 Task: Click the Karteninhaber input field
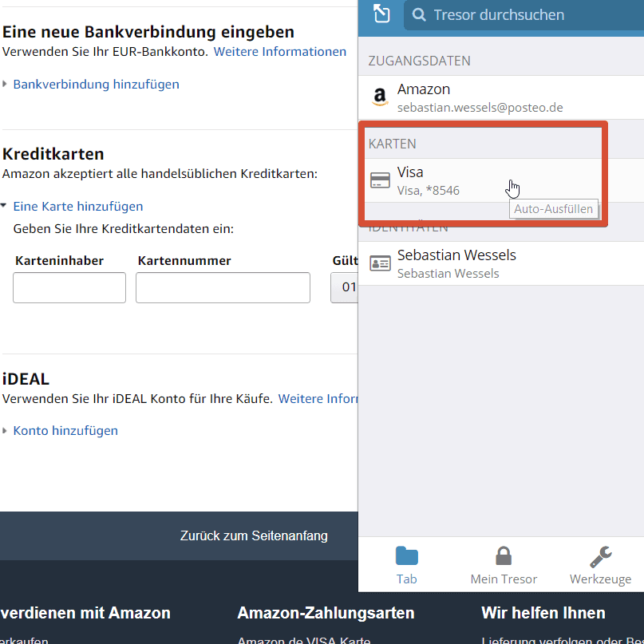(x=69, y=287)
